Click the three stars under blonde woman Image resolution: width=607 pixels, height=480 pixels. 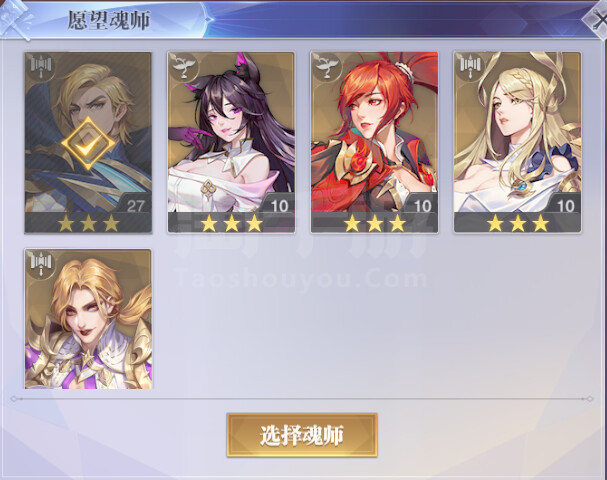click(517, 223)
